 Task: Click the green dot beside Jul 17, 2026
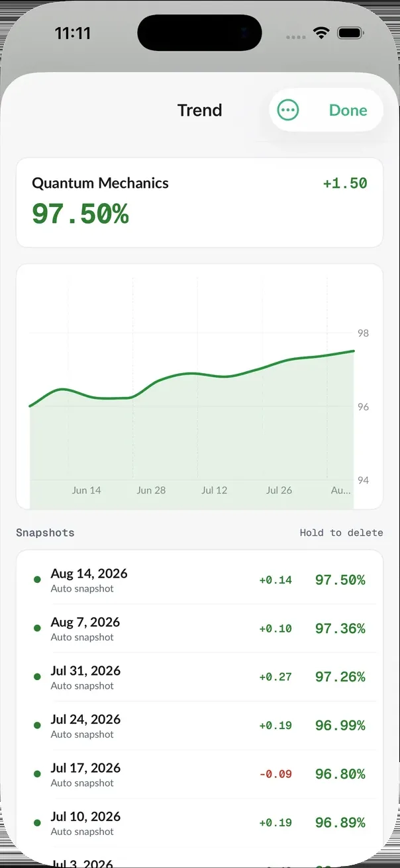(37, 774)
